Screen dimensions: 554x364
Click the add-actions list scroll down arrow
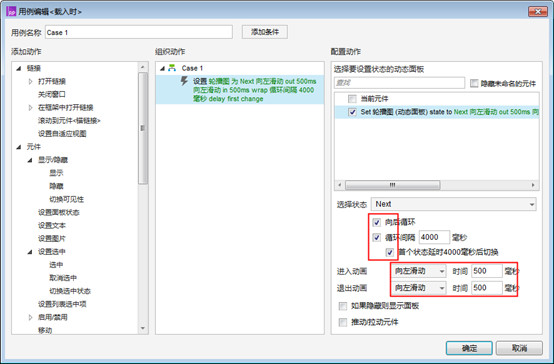point(143,329)
